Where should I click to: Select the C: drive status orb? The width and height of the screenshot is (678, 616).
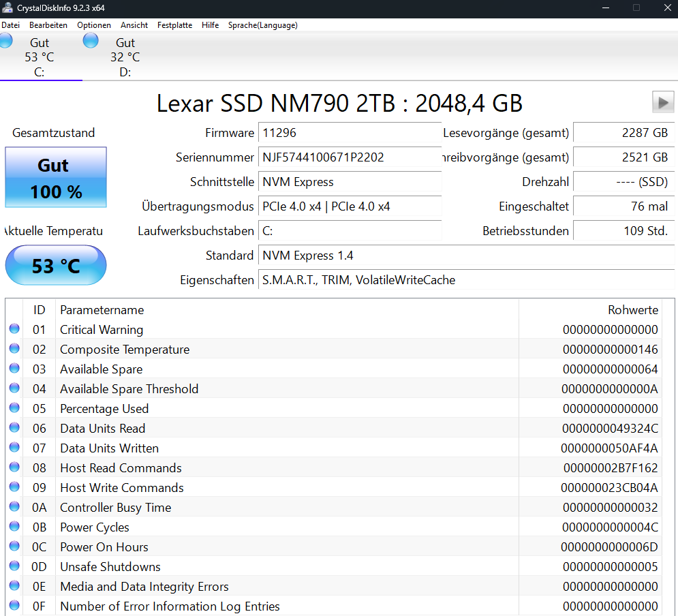click(x=5, y=41)
